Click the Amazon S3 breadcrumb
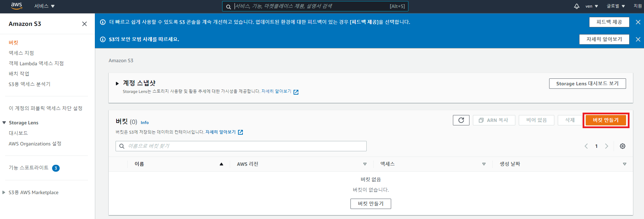644x219 pixels. pos(121,60)
